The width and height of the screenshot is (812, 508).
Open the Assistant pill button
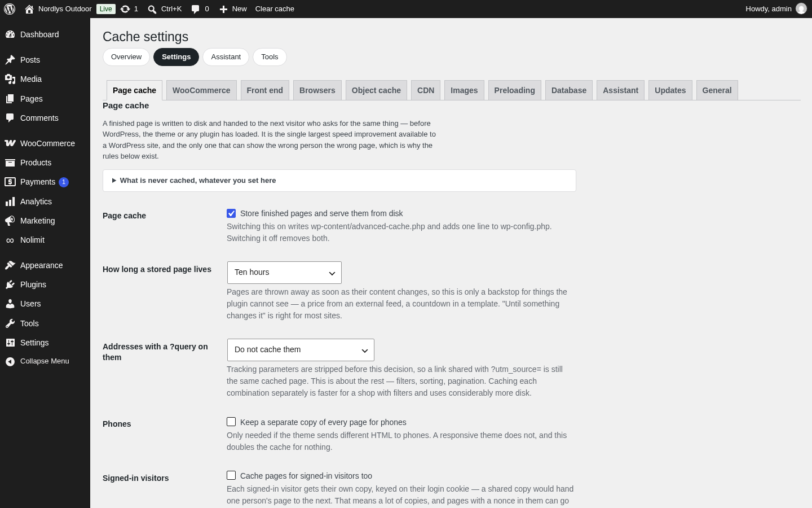coord(226,57)
